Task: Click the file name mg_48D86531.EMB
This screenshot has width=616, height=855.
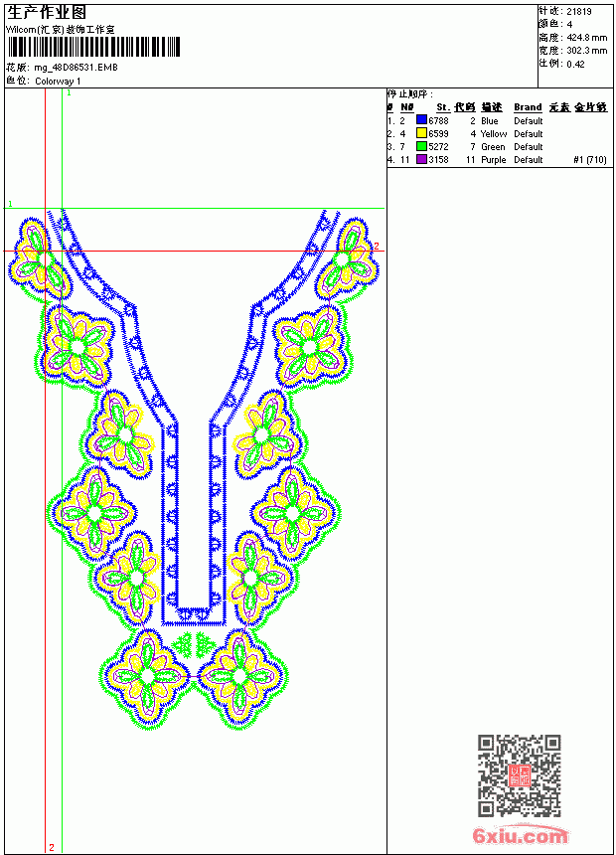Action: [x=76, y=68]
